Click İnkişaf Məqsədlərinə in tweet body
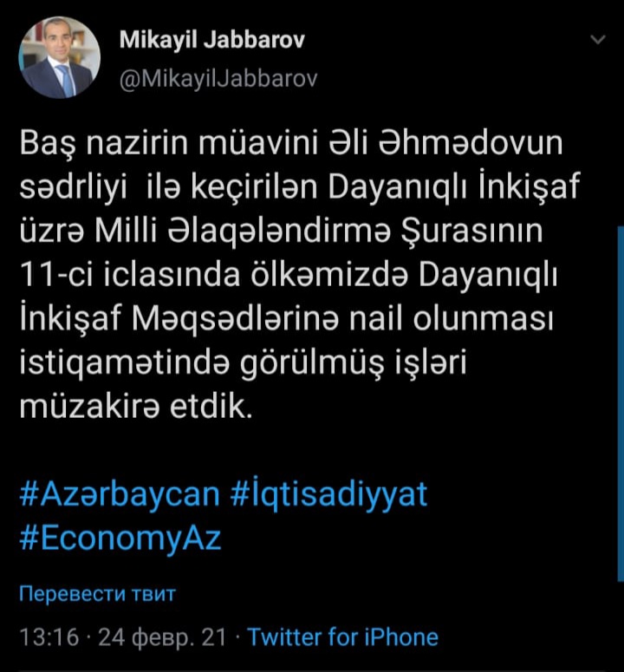The width and height of the screenshot is (624, 672). point(180,318)
